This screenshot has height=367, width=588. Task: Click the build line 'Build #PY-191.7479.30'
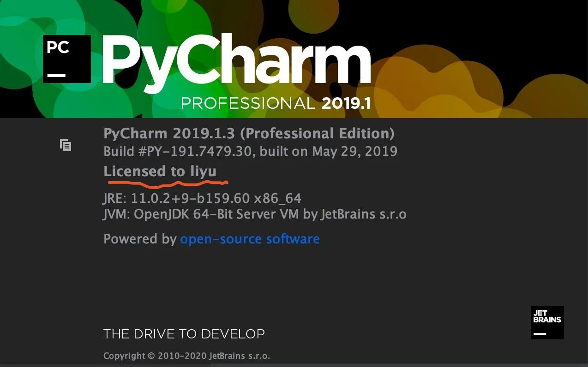179,151
